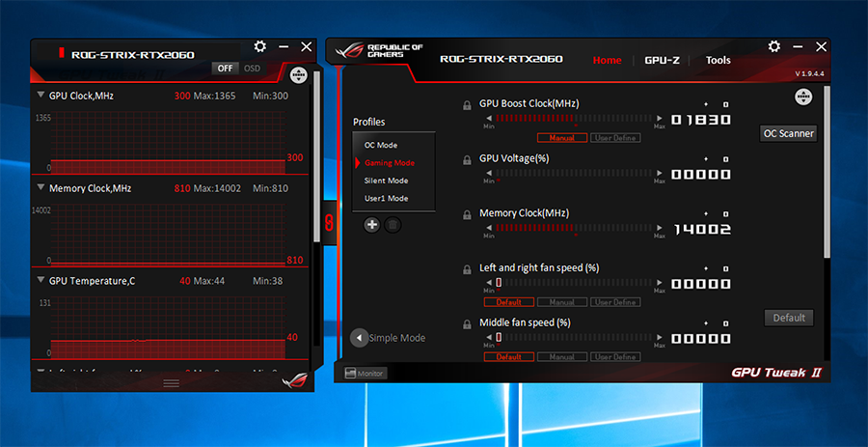Increase GPU Boost Clock with right arrow
The image size is (868, 447).
coord(660,118)
